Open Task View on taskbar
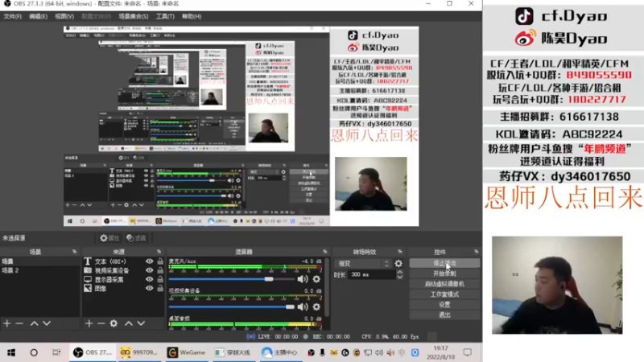 coord(56,352)
